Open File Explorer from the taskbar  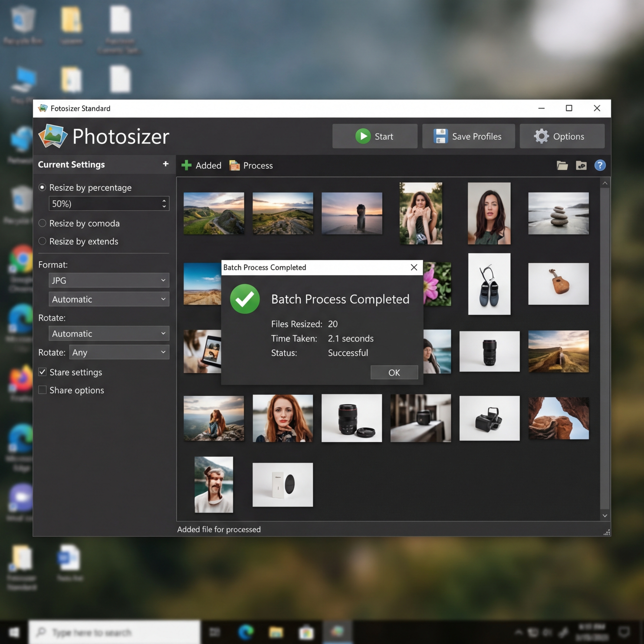pos(276,632)
